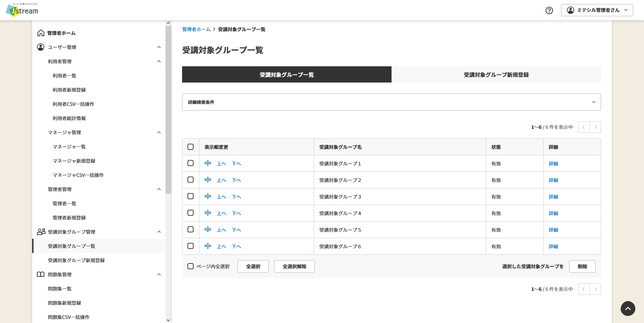Click the group icon beside 受講対象グループ管理

pyautogui.click(x=41, y=232)
